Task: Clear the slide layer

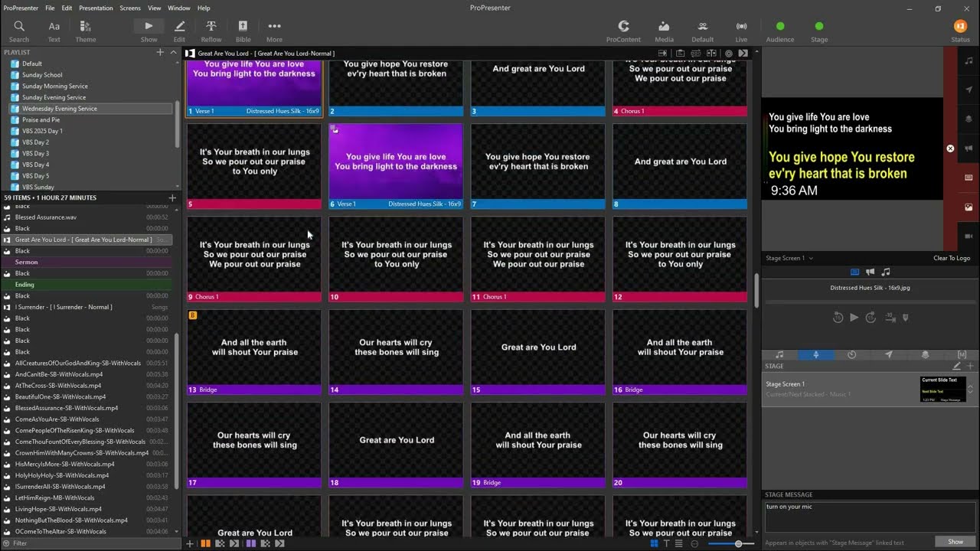Action: (x=969, y=178)
